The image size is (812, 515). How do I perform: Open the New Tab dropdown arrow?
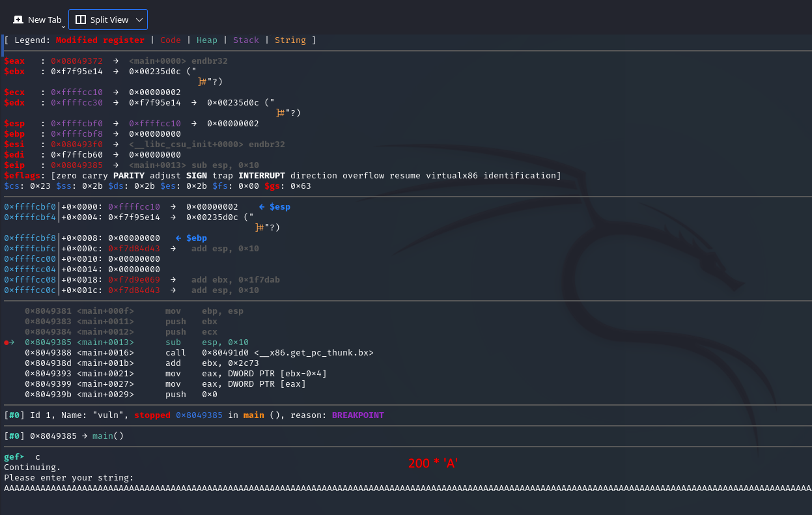click(x=63, y=26)
